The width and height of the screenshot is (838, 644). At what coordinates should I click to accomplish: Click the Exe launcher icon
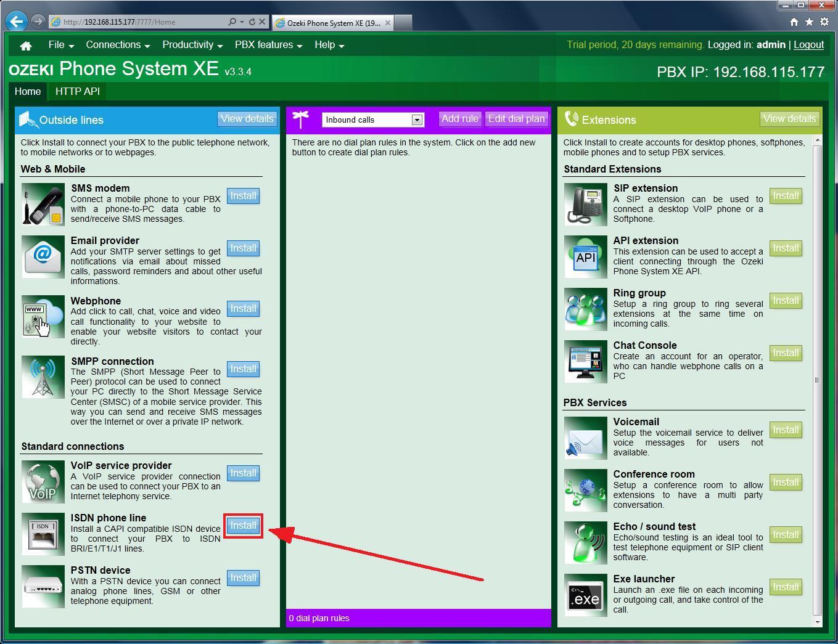586,595
